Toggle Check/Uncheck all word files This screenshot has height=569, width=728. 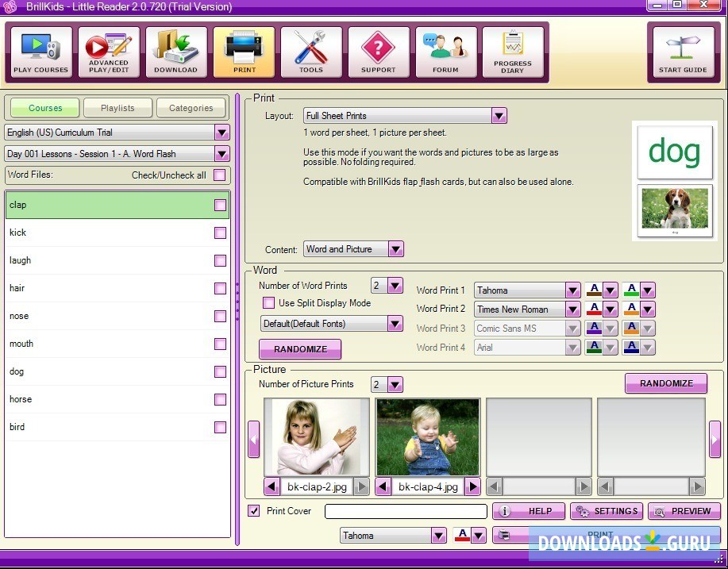220,175
